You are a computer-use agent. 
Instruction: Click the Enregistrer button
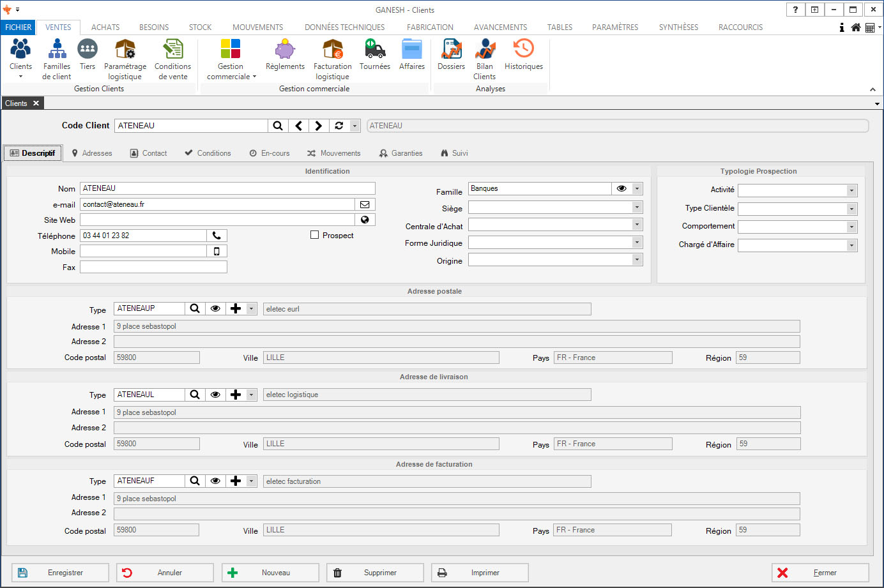point(60,573)
